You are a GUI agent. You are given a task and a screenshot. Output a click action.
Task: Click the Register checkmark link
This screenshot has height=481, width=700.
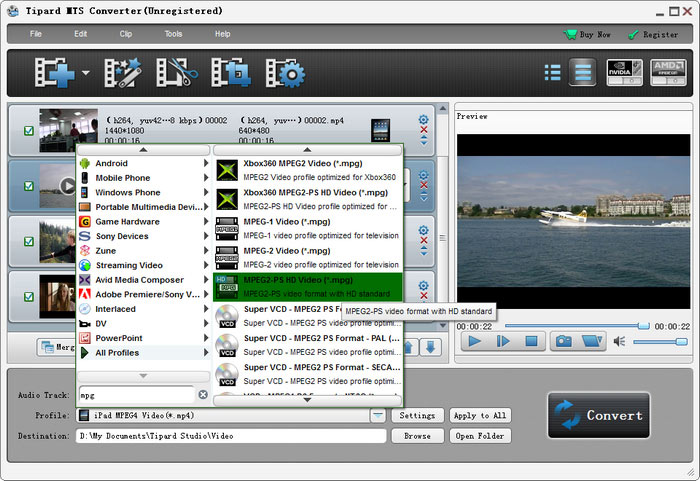click(653, 34)
